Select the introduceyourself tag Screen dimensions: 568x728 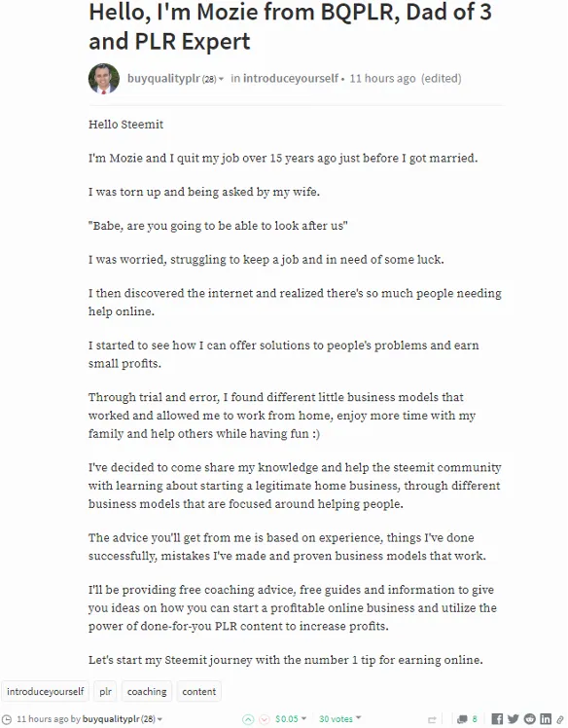[45, 691]
